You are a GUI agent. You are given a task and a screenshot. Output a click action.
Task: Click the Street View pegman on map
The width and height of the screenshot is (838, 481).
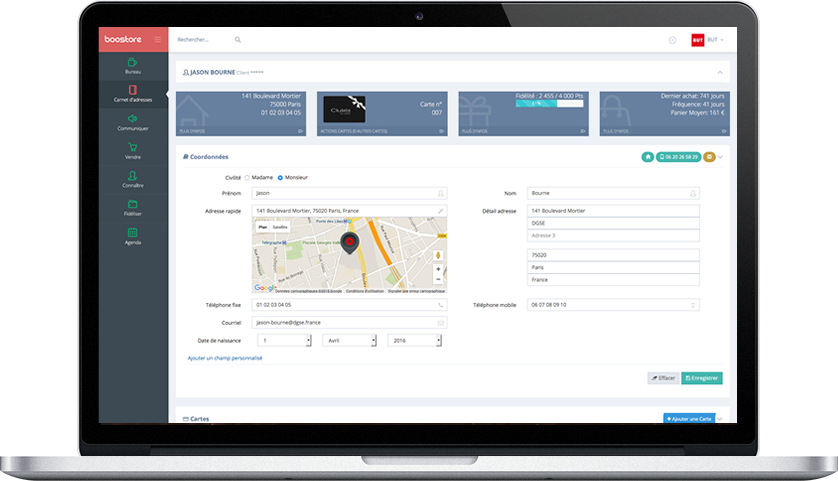[438, 255]
